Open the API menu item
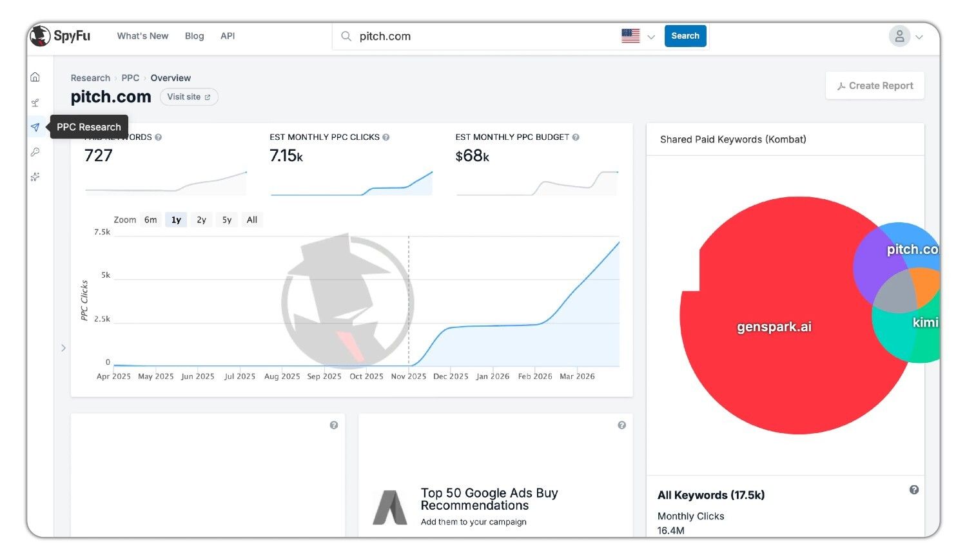 pyautogui.click(x=228, y=36)
